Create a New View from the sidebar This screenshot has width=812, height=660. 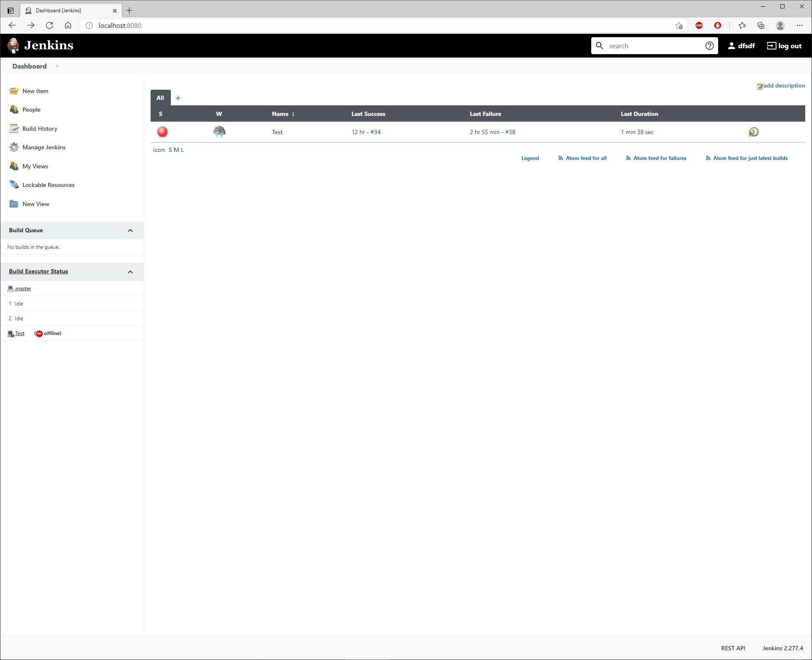36,204
